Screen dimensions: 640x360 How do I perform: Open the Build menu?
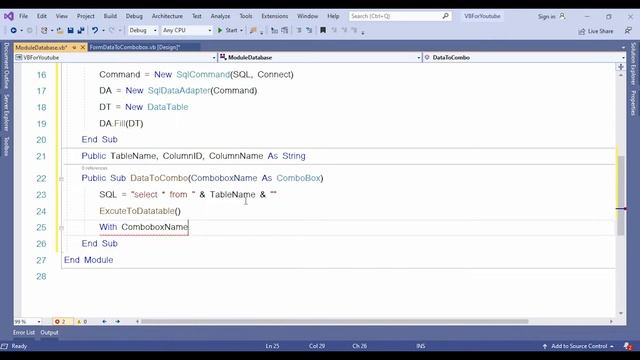110,16
